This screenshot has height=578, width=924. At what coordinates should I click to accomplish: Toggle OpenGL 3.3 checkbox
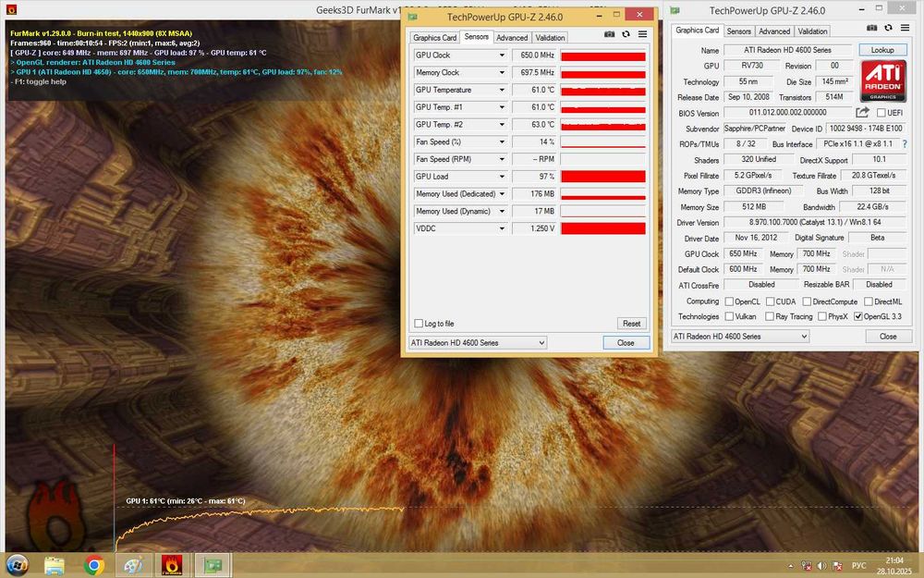tap(858, 316)
